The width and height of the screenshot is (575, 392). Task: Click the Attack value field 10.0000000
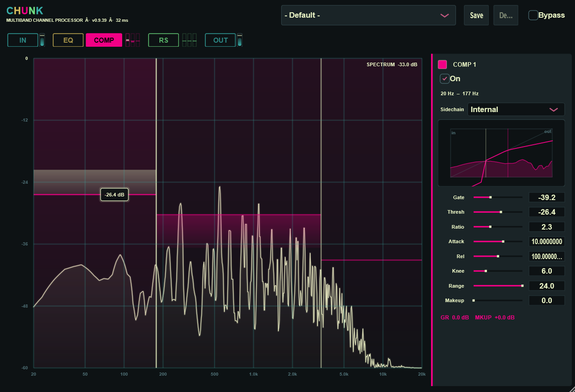point(547,241)
